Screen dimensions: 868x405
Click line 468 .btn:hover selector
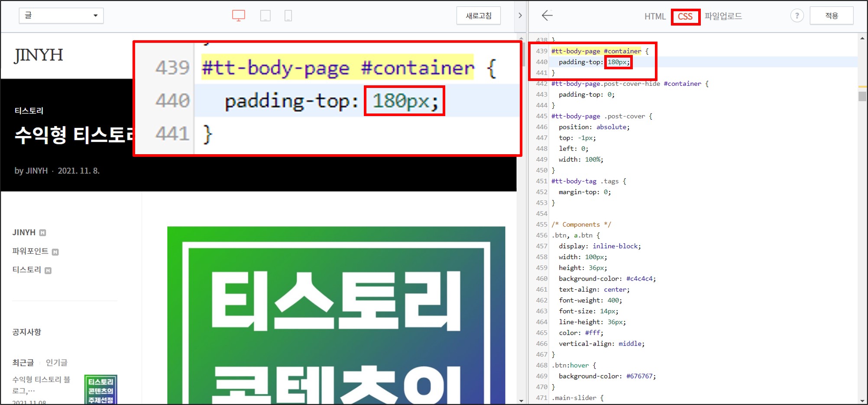[570, 365]
